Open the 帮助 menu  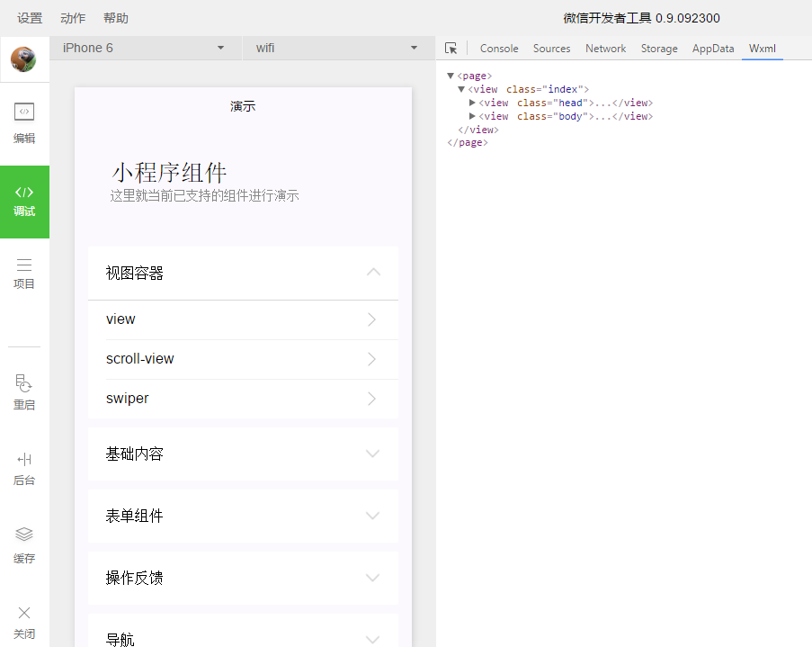coord(116,18)
